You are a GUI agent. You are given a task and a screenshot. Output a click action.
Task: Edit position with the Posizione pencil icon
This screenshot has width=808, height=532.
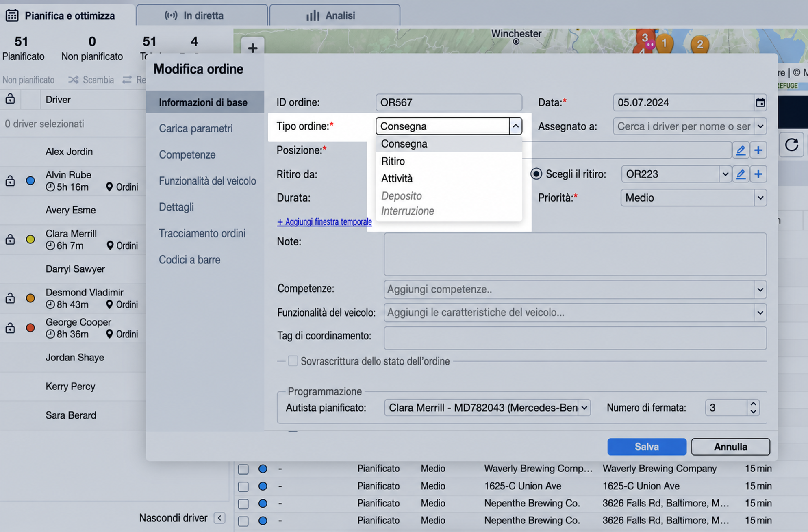pyautogui.click(x=741, y=150)
